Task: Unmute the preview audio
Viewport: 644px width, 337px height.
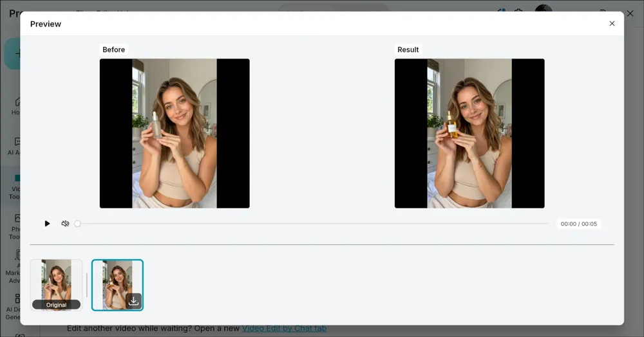Action: point(65,223)
